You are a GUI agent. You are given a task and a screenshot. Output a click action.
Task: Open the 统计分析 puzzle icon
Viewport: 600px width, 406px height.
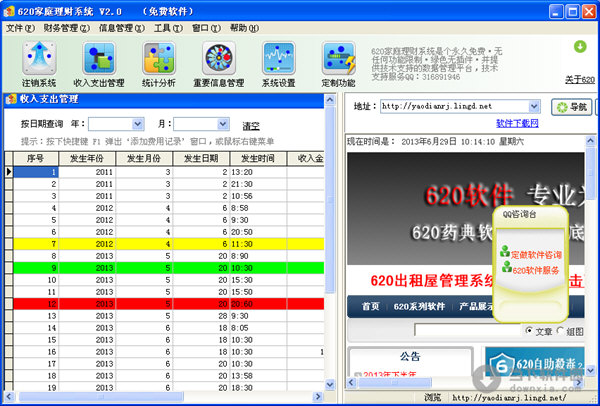(159, 58)
